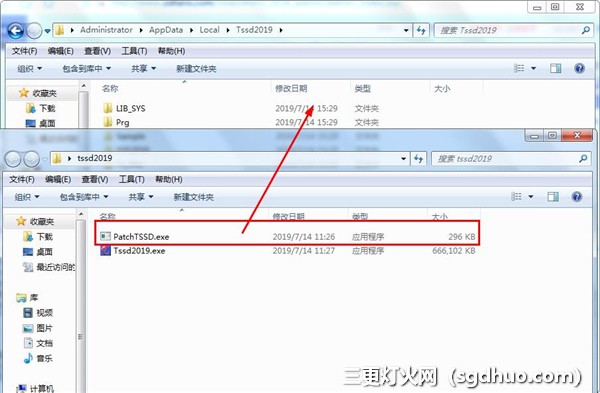Toggle preview pane in front window

[553, 196]
